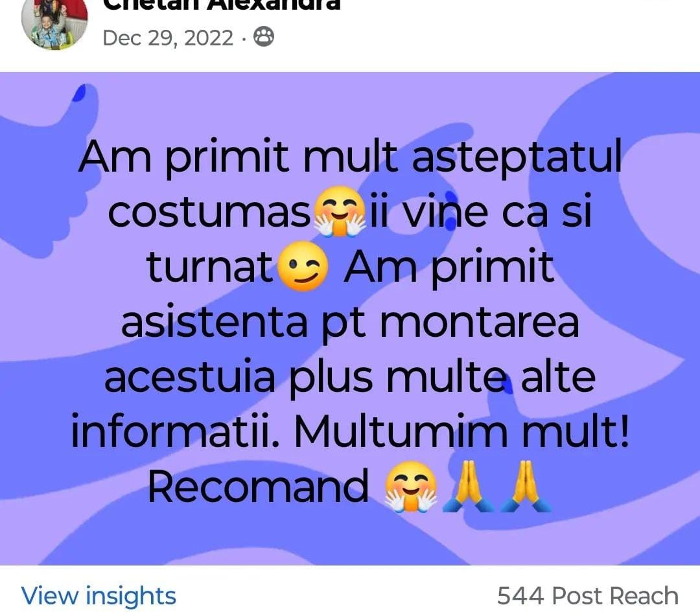The height and width of the screenshot is (616, 700).
Task: Click the word 'turnat' in the post
Action: (209, 267)
